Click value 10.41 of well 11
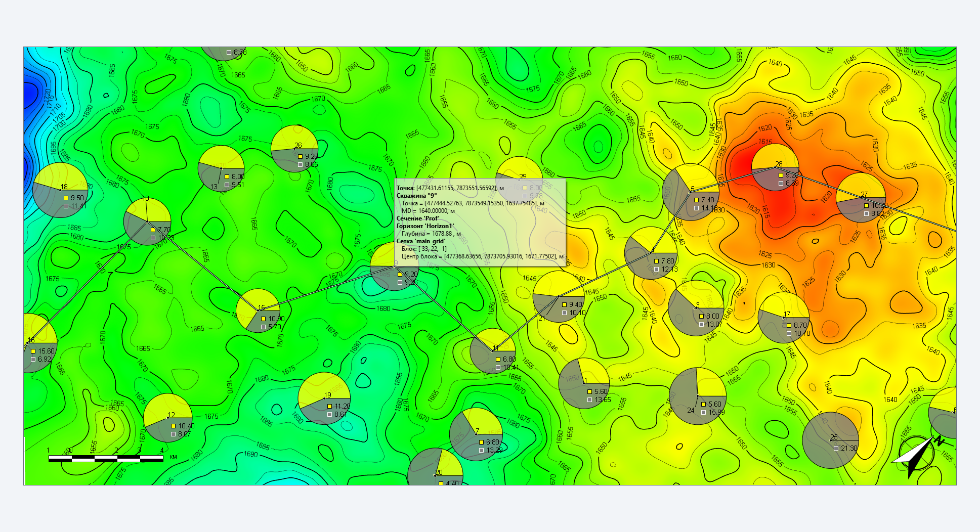Viewport: 980px width, 532px height. coord(511,367)
